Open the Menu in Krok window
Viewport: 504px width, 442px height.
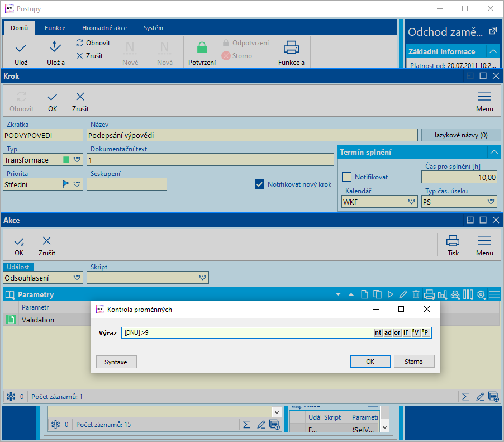click(x=484, y=103)
